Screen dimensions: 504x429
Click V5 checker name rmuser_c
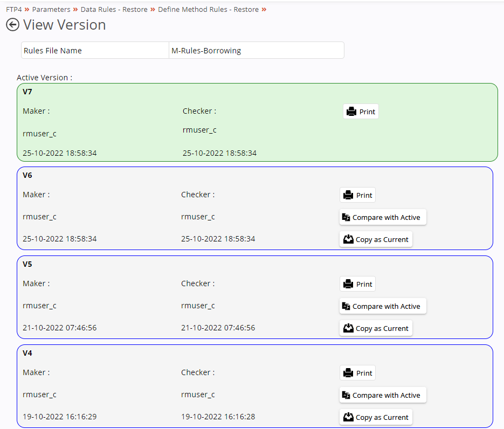click(198, 306)
